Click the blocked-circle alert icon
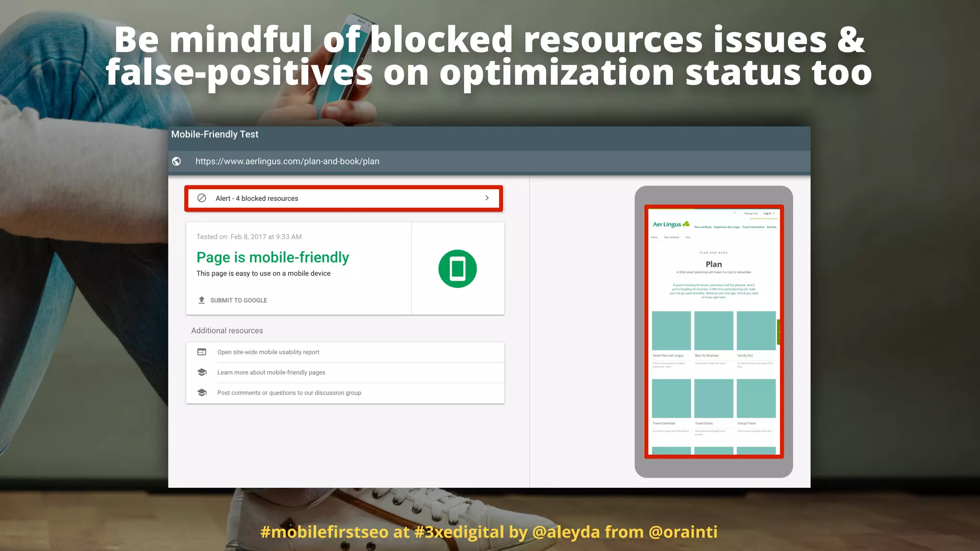Screen dimensions: 980x551 pyautogui.click(x=202, y=198)
